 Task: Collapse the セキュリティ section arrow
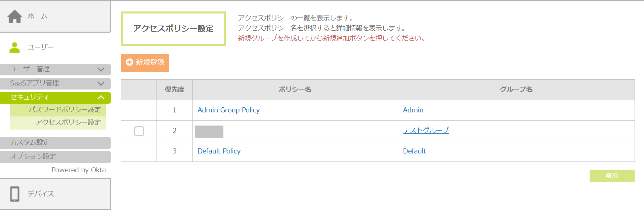(x=101, y=98)
